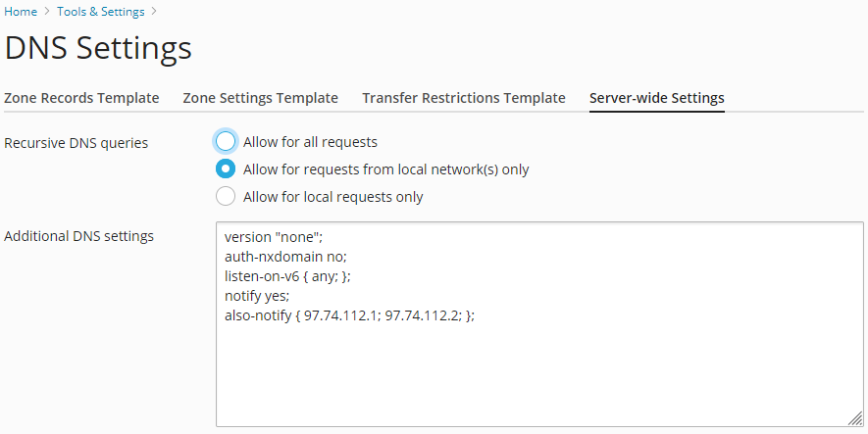This screenshot has height=434, width=868.
Task: Choose 'Allow for requests from local network(s) only' radio
Action: (226, 169)
